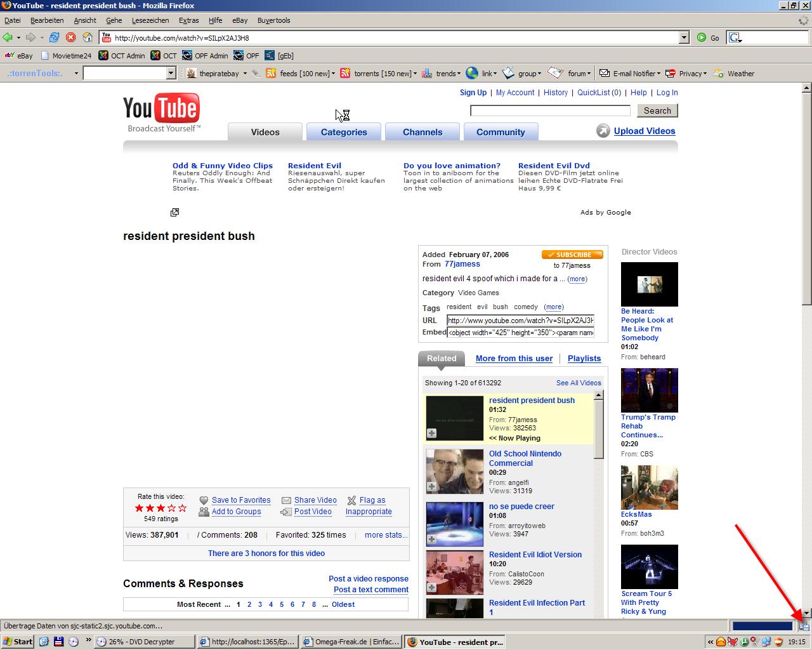Viewport: 812px width, 650px height.
Task: Expand the E-mail Notifier dropdown
Action: (x=658, y=74)
